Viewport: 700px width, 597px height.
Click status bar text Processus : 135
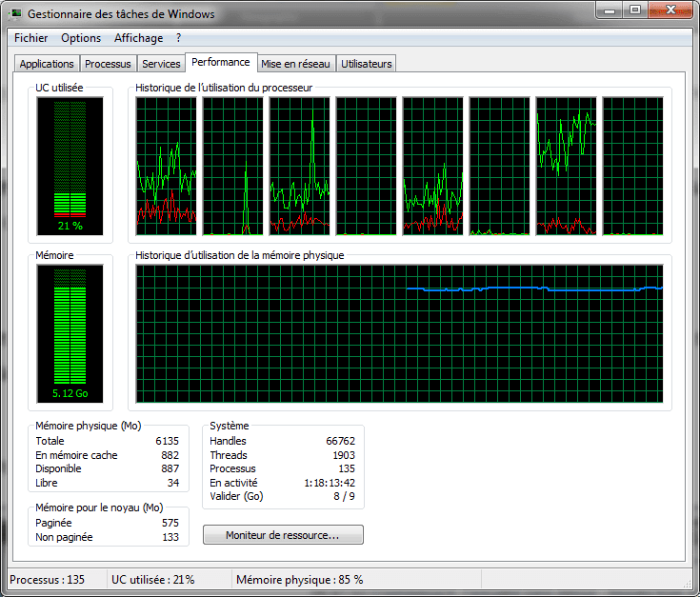[x=47, y=580]
